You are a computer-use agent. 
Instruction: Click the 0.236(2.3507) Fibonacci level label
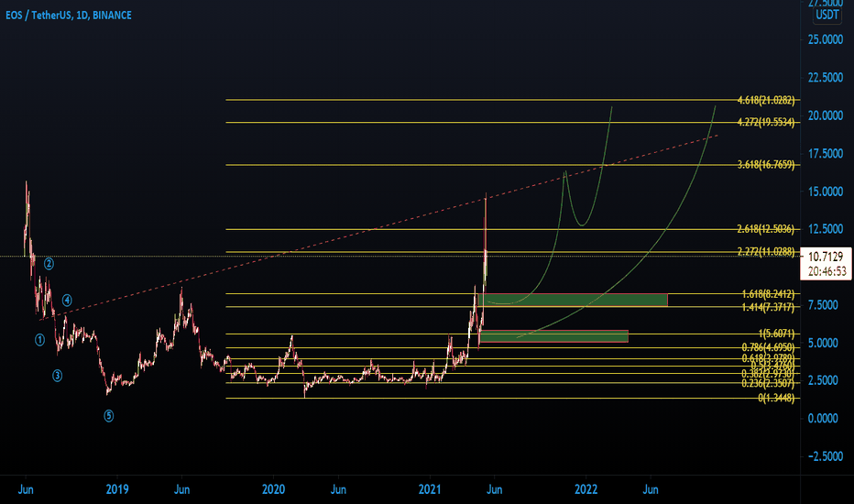pos(768,384)
